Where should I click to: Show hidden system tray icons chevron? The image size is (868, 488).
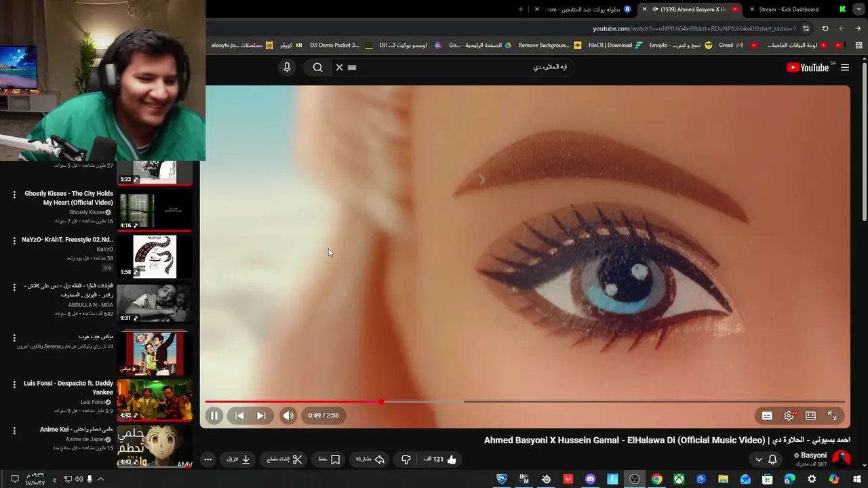(100, 479)
